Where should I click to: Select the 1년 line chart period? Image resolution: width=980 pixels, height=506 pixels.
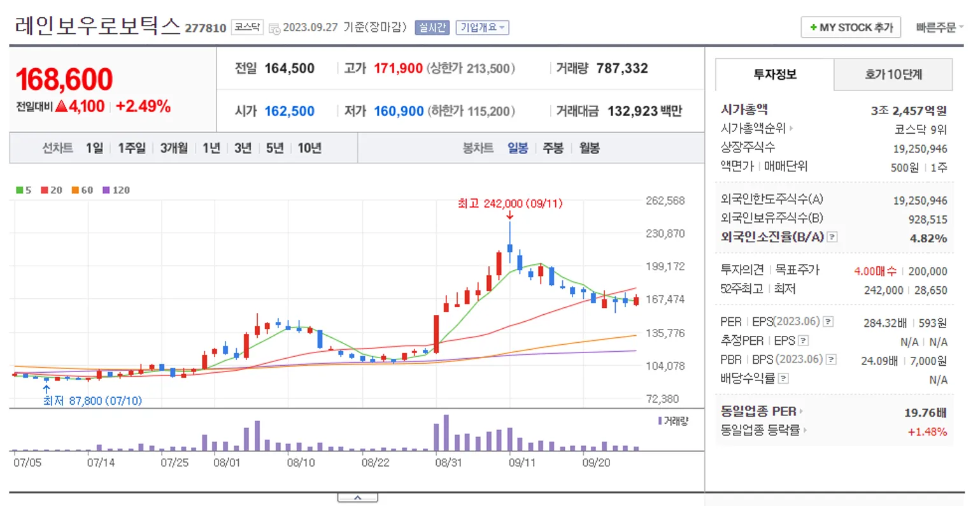point(211,148)
